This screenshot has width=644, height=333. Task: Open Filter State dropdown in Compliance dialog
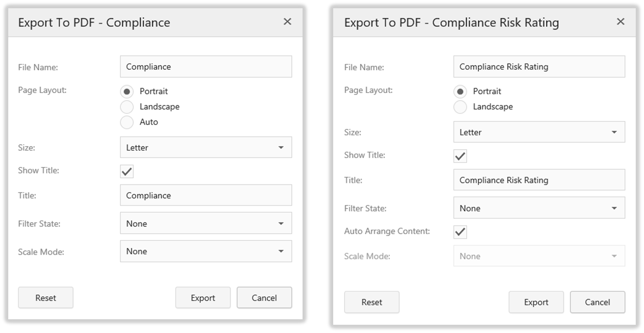coord(206,223)
